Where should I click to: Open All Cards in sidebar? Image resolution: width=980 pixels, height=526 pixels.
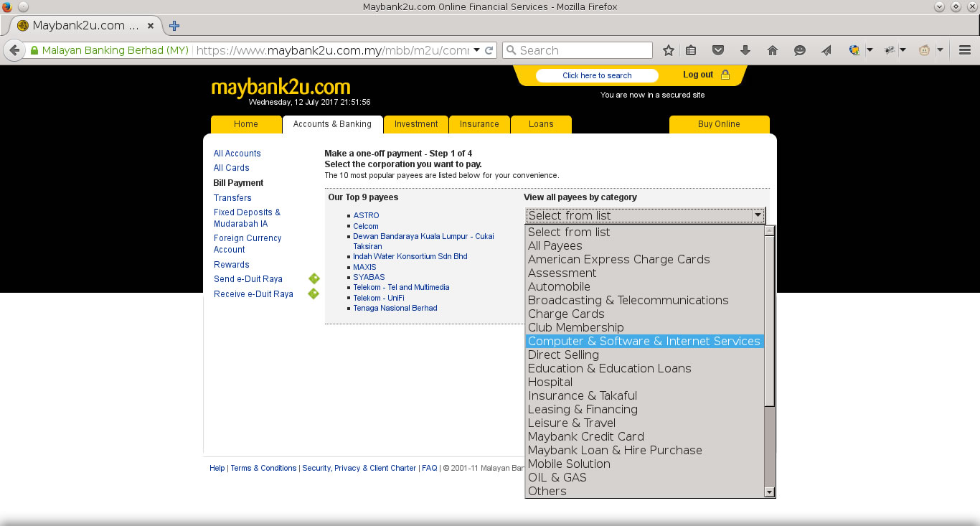tap(232, 168)
